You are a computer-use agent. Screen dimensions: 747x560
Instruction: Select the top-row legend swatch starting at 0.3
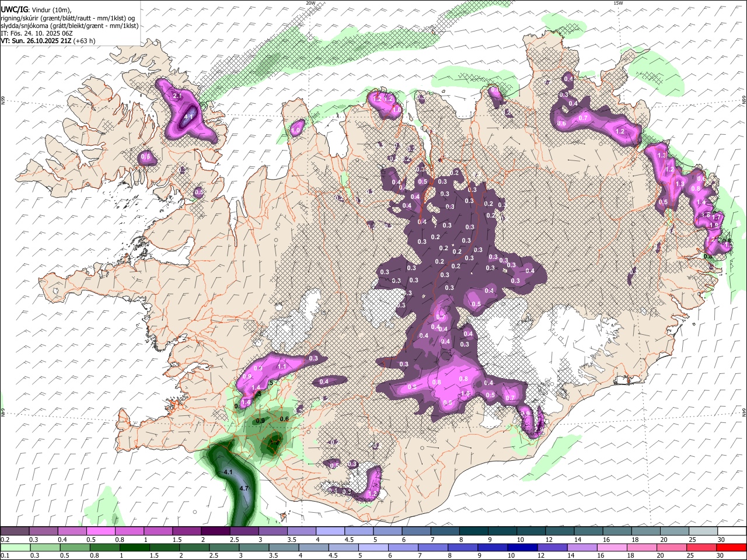[x=43, y=531]
